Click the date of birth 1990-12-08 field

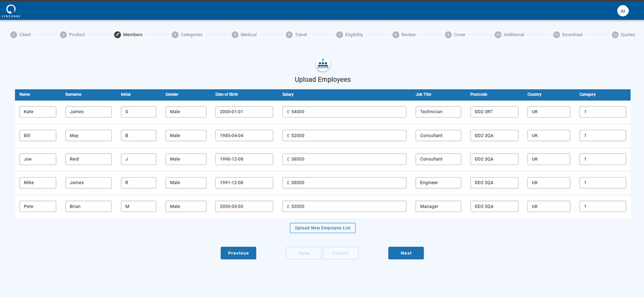tap(244, 159)
